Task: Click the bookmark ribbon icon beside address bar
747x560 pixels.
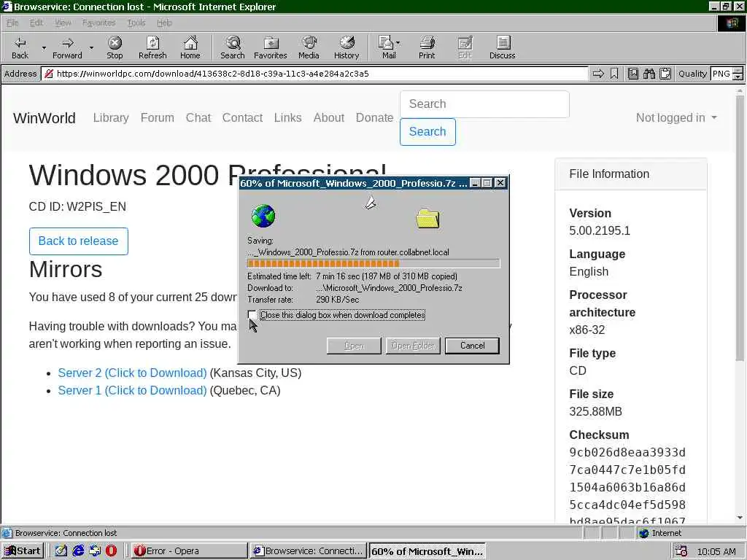Action: click(x=614, y=74)
